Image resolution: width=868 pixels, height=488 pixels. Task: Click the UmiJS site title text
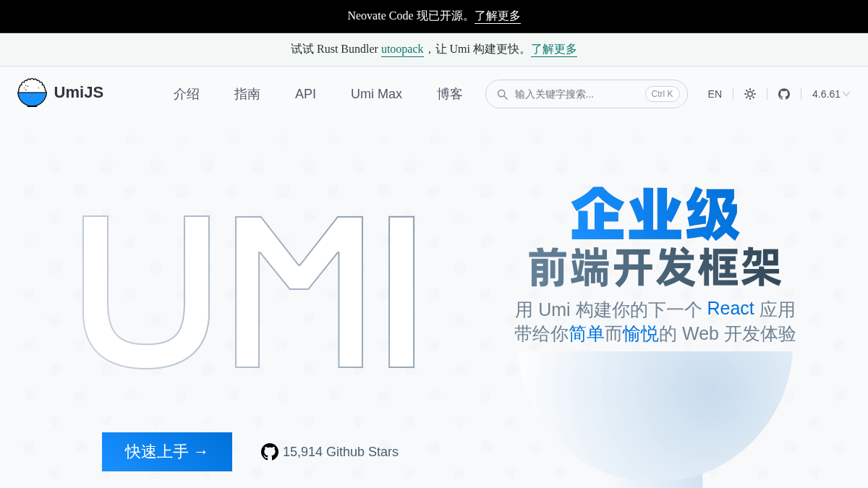click(79, 93)
